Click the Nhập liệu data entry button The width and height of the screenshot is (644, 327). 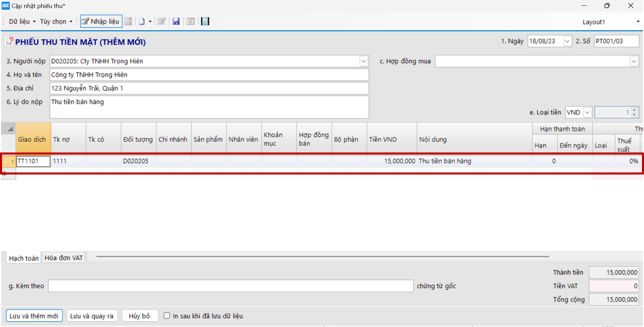tap(101, 21)
